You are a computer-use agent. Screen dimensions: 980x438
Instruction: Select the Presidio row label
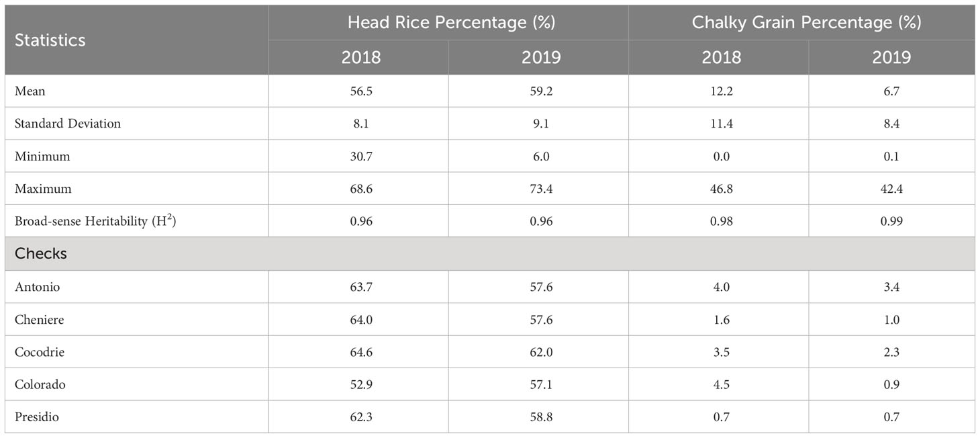coord(37,417)
